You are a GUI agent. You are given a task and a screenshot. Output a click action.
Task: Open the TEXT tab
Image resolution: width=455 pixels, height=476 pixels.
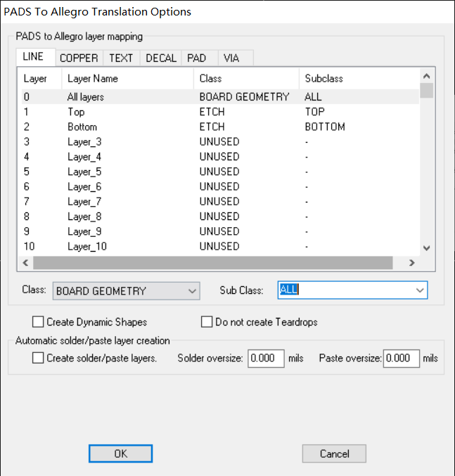click(121, 58)
